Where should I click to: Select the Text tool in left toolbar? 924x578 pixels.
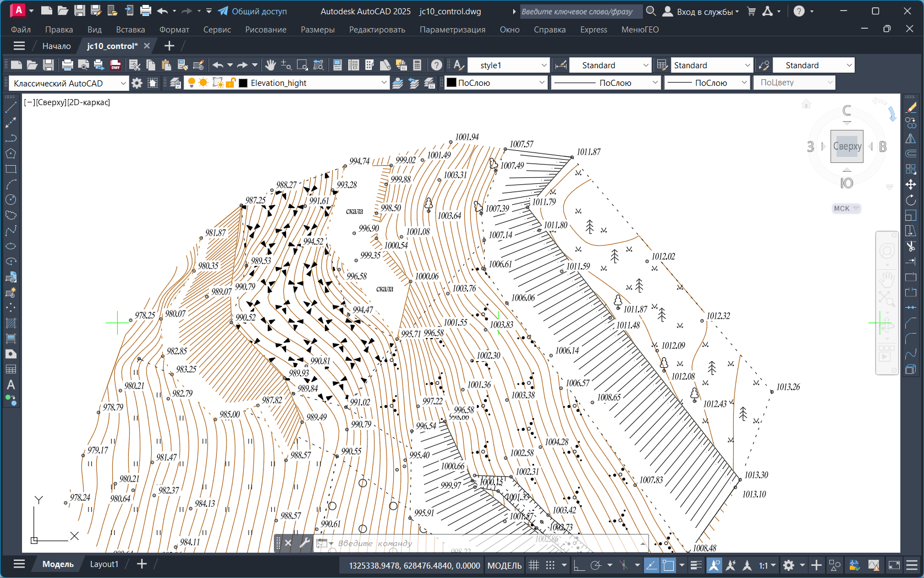[x=10, y=385]
